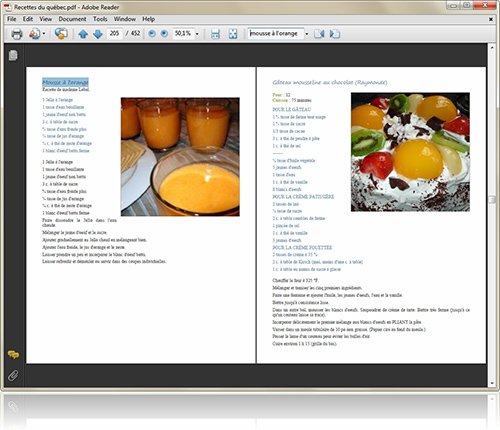Click the email globe icon
The width and height of the screenshot is (500, 430).
coord(61,34)
